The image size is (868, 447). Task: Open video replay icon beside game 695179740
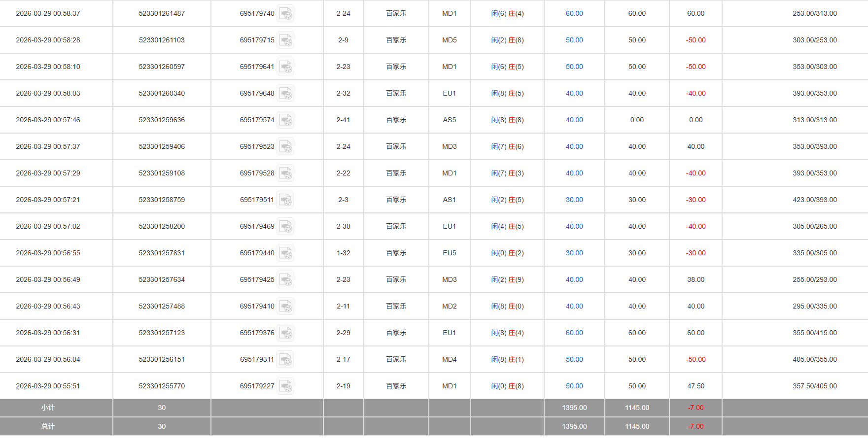[285, 14]
